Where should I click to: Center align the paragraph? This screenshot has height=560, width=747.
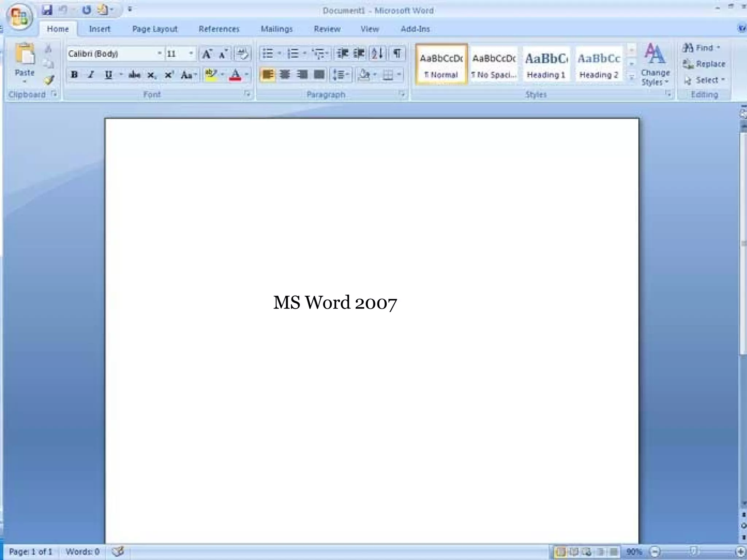coord(285,75)
